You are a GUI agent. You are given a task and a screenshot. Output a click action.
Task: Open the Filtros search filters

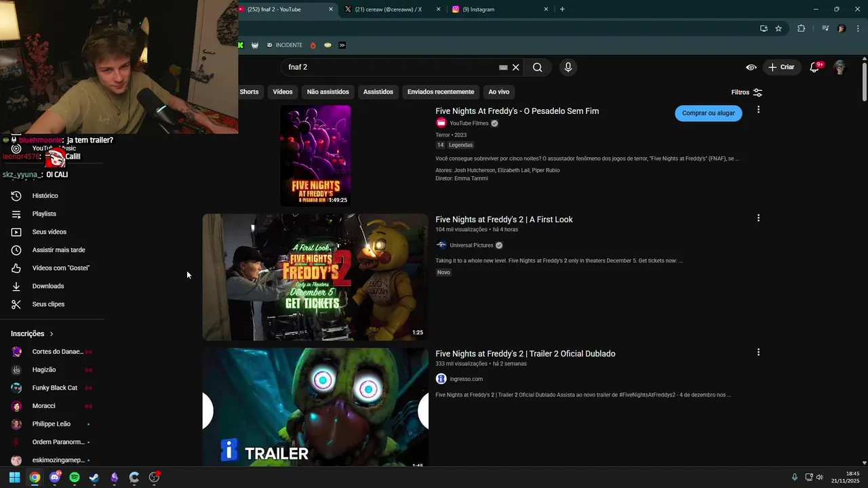[747, 92]
